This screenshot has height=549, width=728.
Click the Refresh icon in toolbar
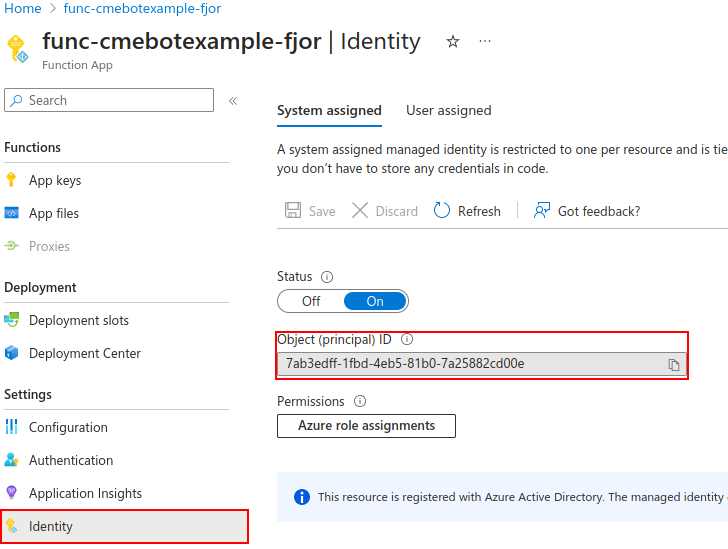[x=442, y=210]
